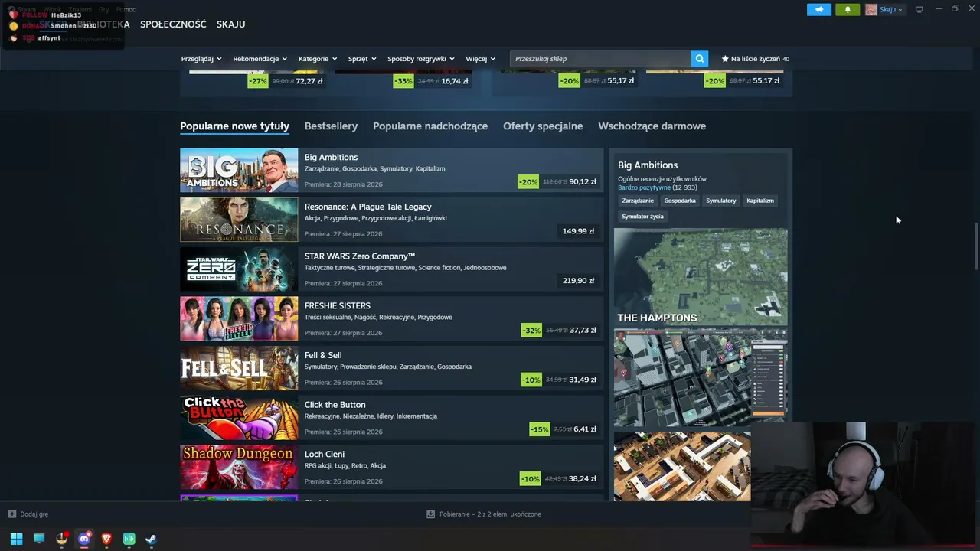This screenshot has width=980, height=551.
Task: Focus the Przeszukaj sklep search field
Action: coord(600,59)
